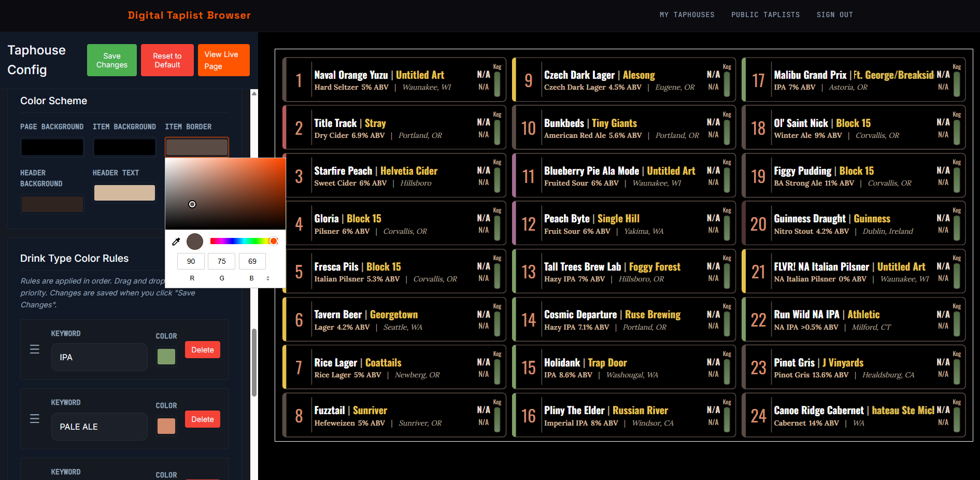Select tap 1 Naval Orange Yuzu
The width and height of the screenshot is (980, 480).
pos(394,80)
